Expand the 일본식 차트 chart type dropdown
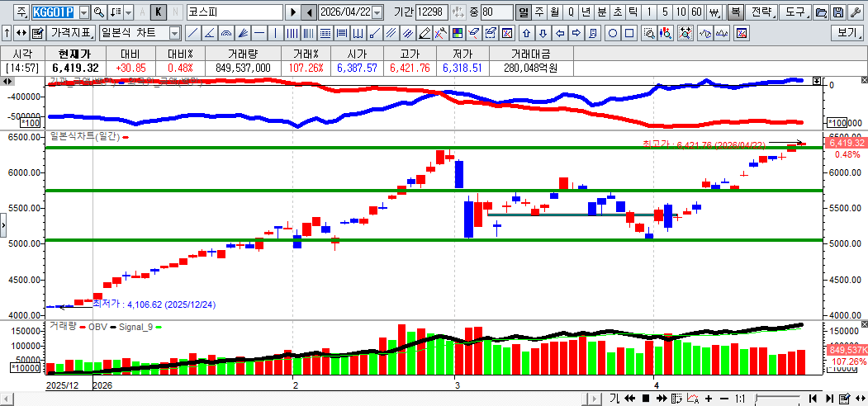 pyautogui.click(x=174, y=33)
